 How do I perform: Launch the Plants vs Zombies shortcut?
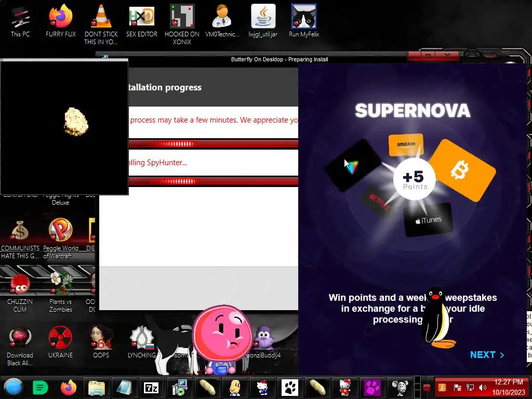60,292
